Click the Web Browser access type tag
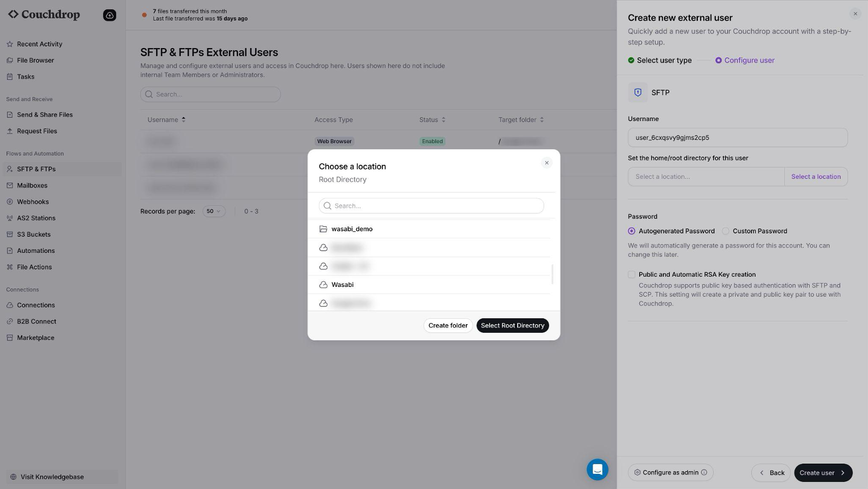This screenshot has height=489, width=868. 334,142
